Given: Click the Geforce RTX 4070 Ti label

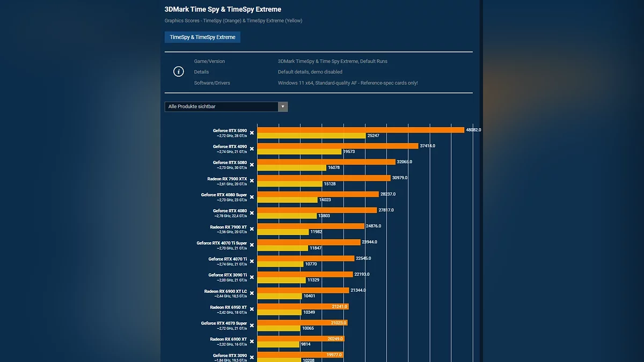Looking at the screenshot, I should pyautogui.click(x=228, y=259).
